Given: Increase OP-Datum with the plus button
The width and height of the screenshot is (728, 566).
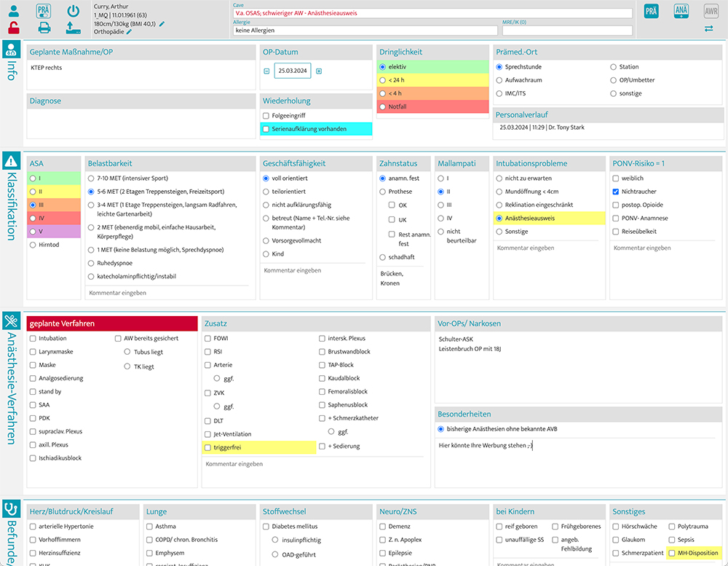Looking at the screenshot, I should (319, 71).
